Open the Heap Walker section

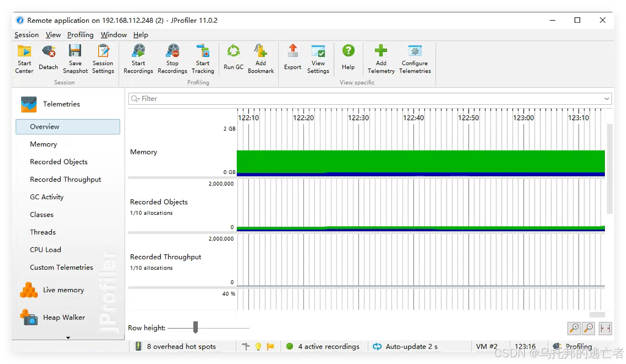(52, 318)
